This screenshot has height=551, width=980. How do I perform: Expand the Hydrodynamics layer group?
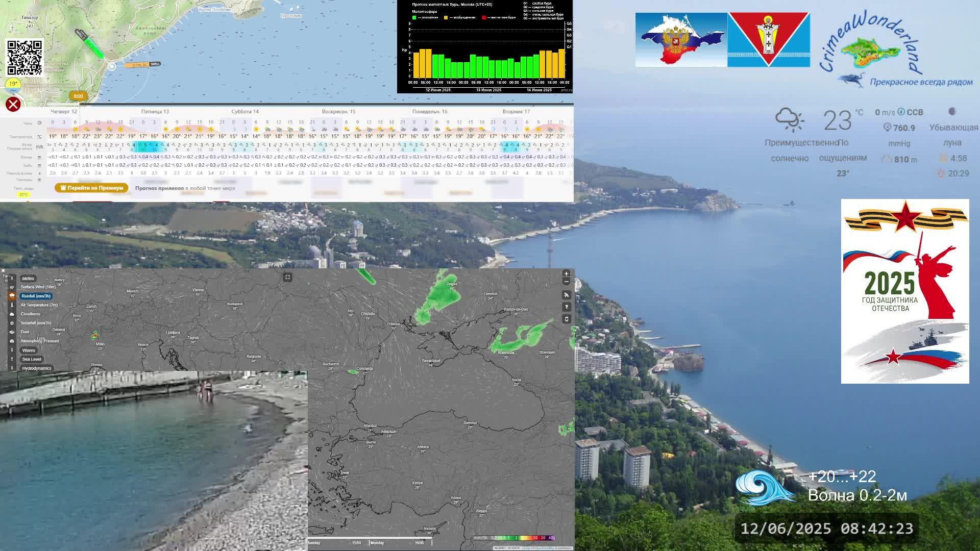37,368
